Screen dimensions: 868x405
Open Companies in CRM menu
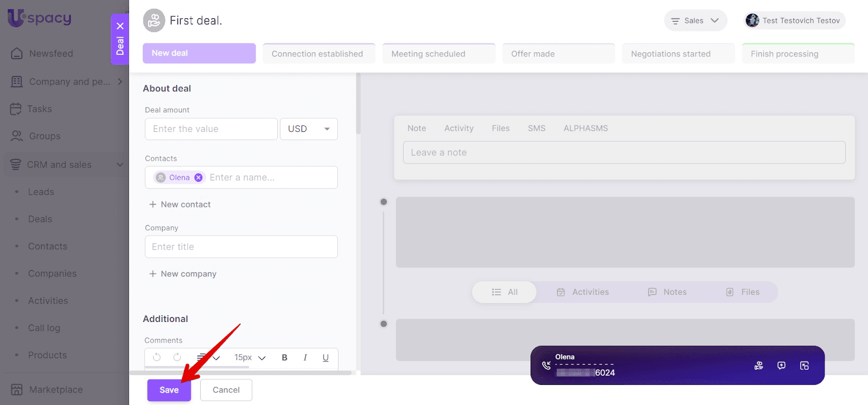point(52,273)
